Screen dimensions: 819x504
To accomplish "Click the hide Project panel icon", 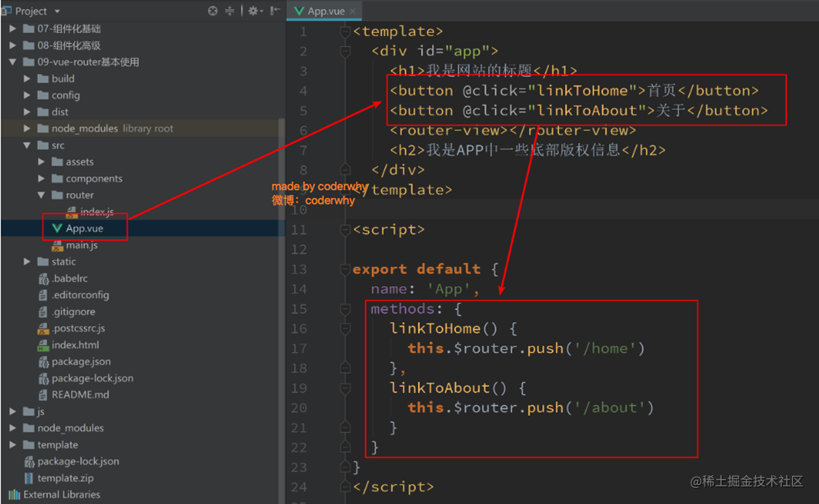I will (275, 11).
